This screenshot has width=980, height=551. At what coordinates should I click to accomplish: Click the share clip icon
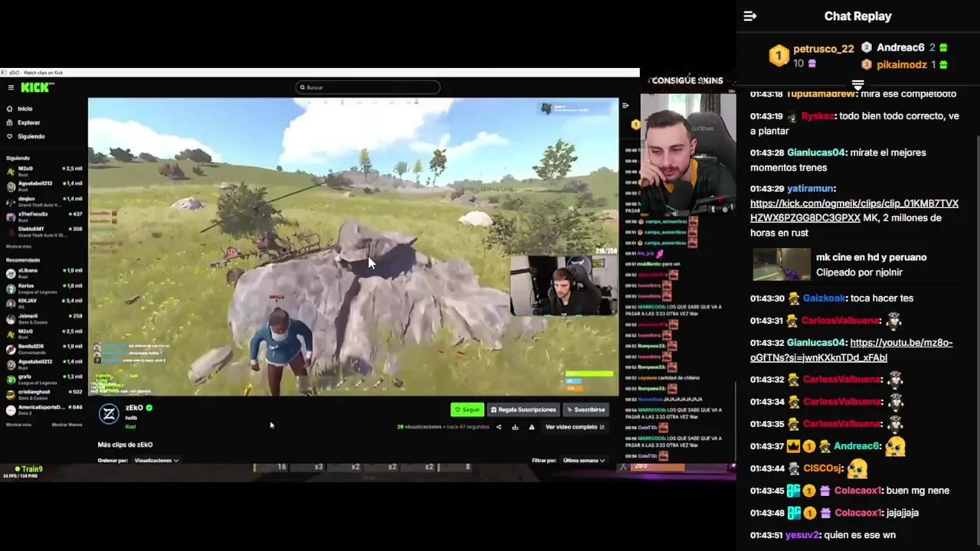498,427
